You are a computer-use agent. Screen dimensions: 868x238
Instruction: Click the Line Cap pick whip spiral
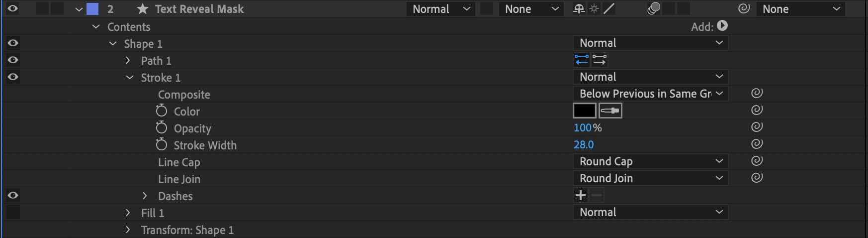(757, 161)
